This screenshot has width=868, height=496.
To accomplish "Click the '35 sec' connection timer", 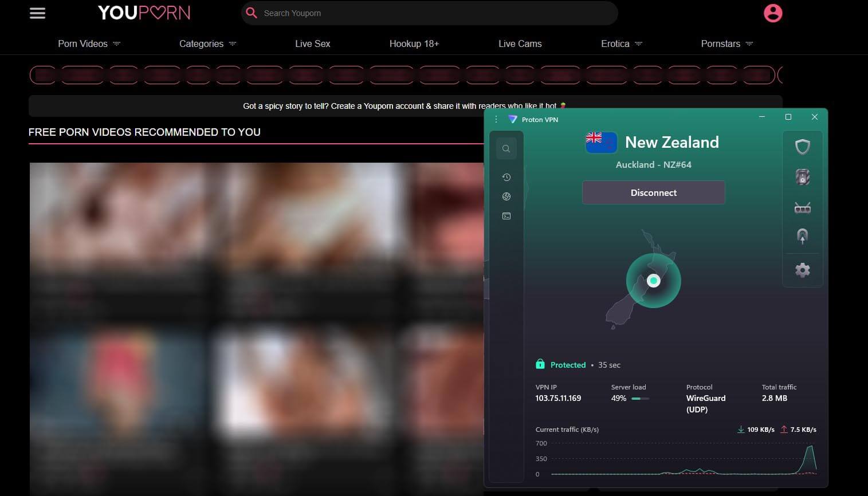I will [609, 365].
